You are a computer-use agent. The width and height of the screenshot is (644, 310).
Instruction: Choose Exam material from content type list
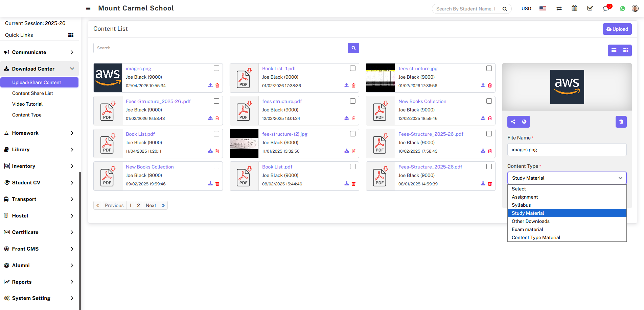(527, 229)
